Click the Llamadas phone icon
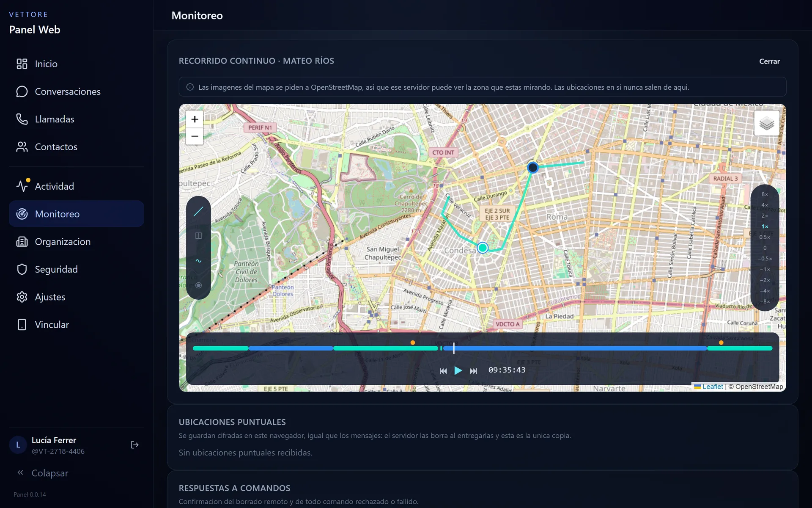Screen dimensions: 812x508 coord(22,119)
